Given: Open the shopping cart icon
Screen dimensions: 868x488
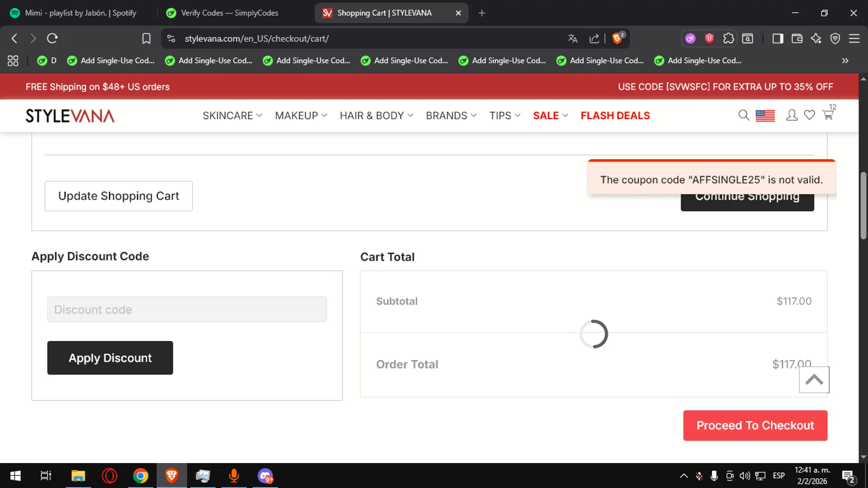Looking at the screenshot, I should [828, 114].
